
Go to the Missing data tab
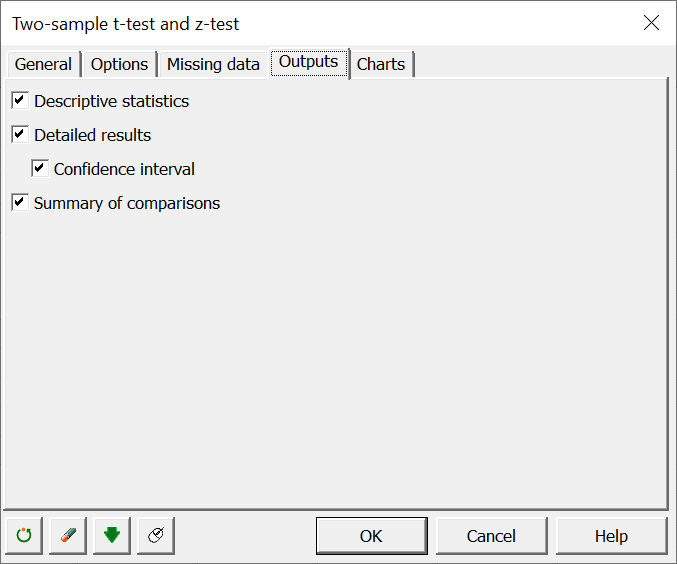click(x=213, y=64)
